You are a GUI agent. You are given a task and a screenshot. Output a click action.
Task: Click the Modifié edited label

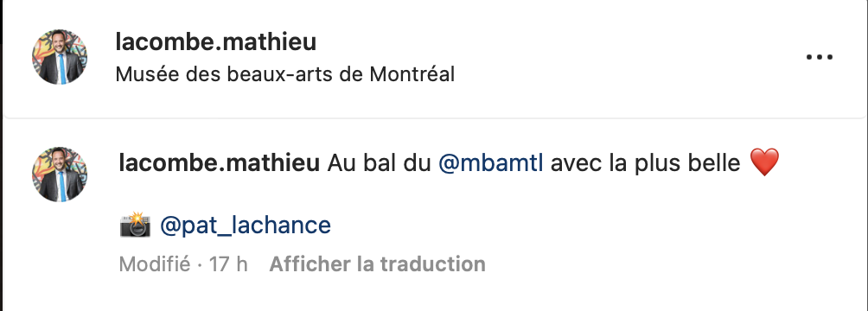click(155, 264)
